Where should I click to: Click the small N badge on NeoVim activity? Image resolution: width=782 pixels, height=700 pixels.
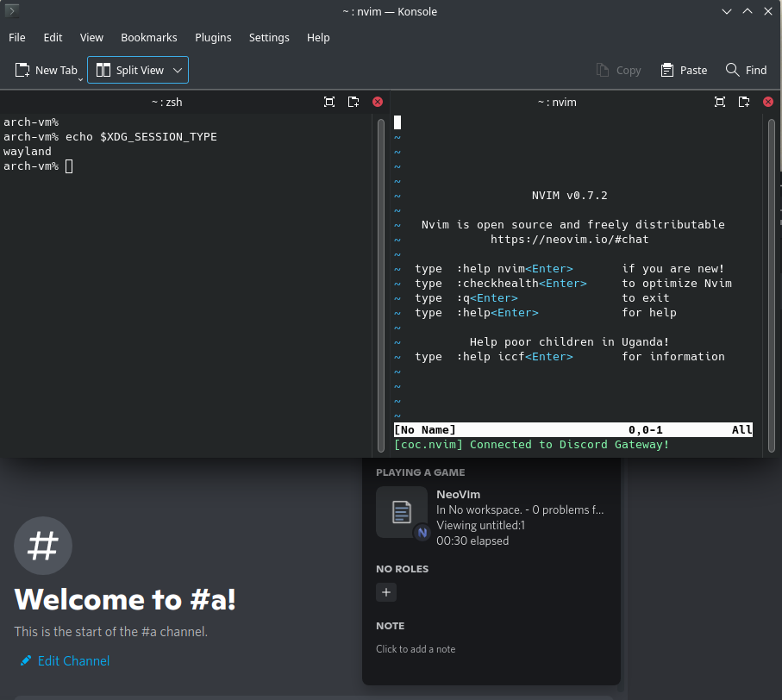click(422, 533)
